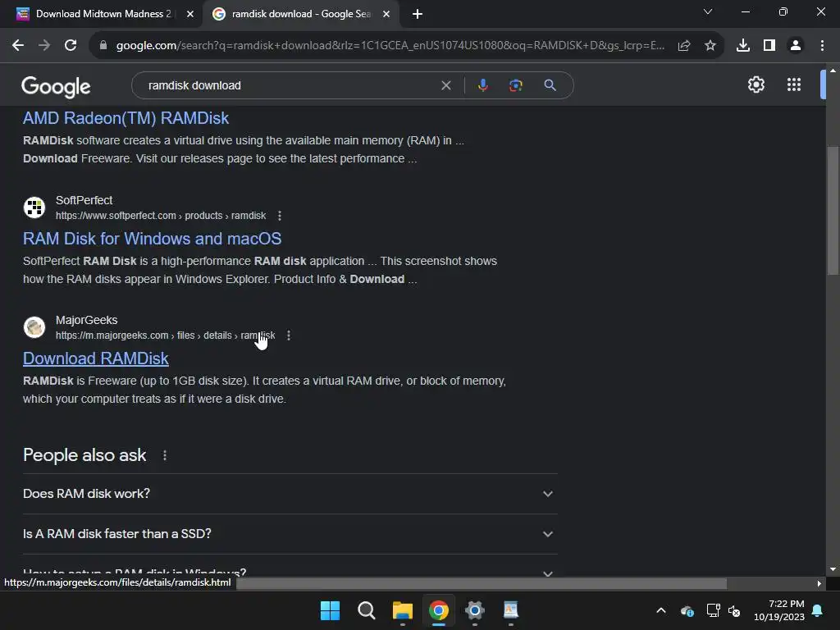The height and width of the screenshot is (630, 840).
Task: Expand 'Is A RAM disk faster than a SSD?'
Action: tap(290, 534)
